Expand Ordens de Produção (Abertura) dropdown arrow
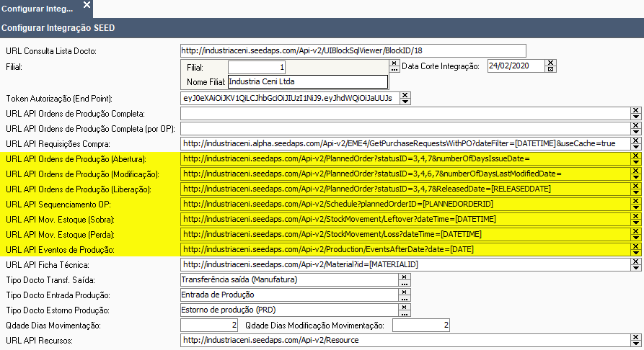The image size is (644, 350). (x=636, y=162)
